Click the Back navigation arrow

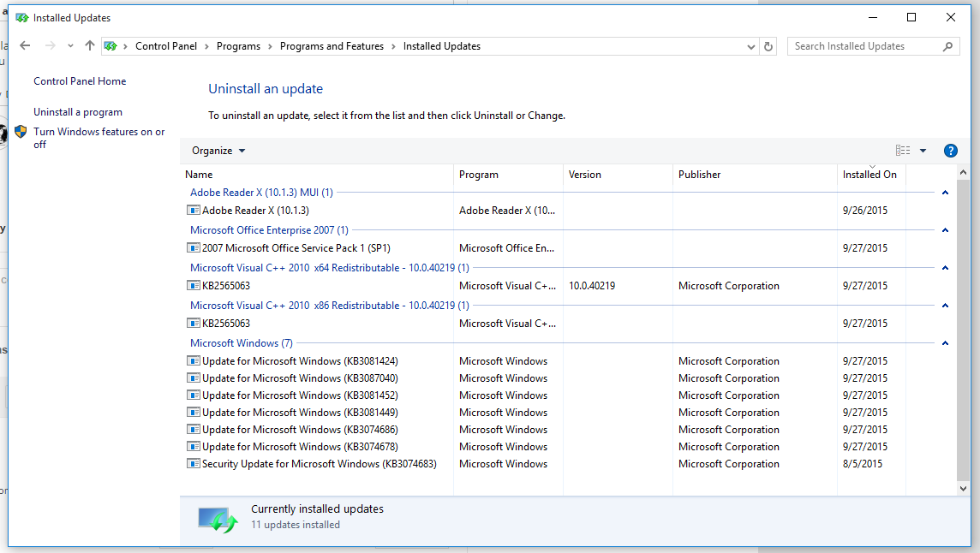(25, 45)
